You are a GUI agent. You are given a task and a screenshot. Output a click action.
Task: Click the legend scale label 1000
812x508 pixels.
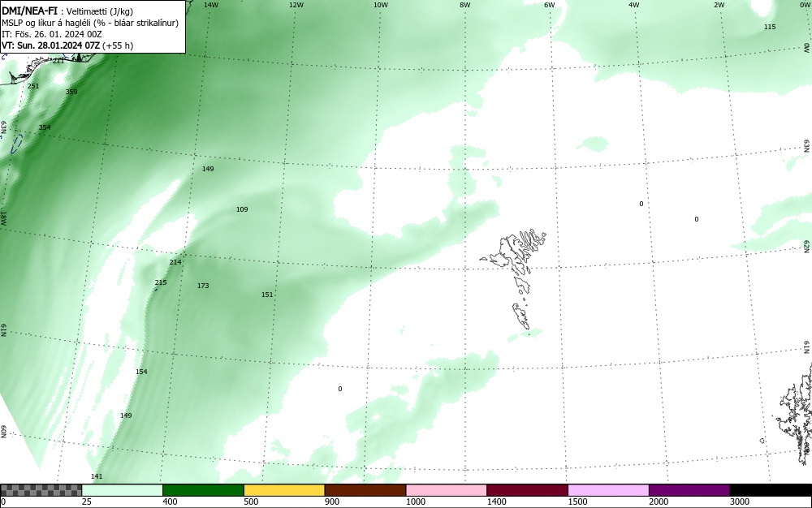coord(416,502)
